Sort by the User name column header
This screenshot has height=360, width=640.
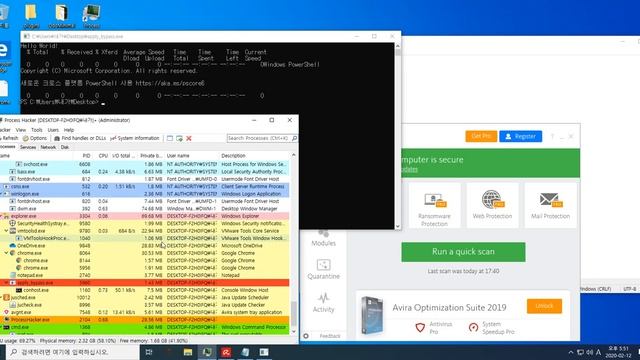[178, 156]
